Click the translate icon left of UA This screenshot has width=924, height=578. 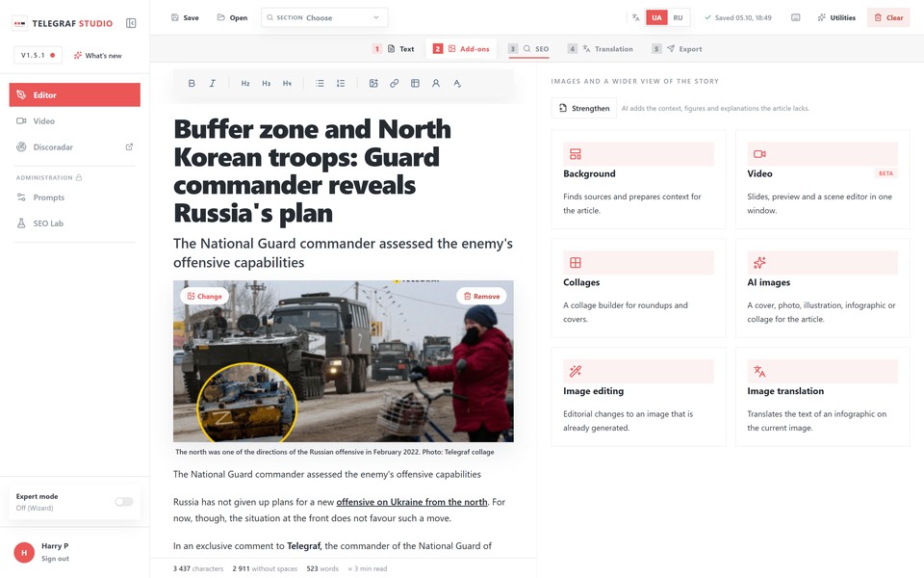coord(635,17)
